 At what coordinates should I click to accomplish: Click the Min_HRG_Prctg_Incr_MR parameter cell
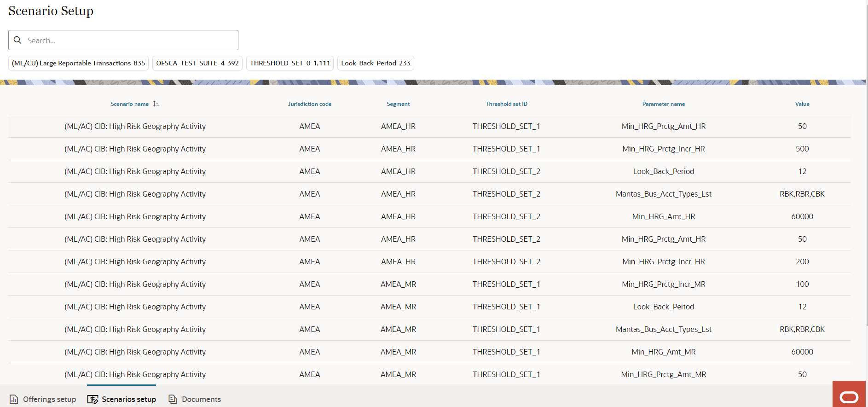point(664,284)
